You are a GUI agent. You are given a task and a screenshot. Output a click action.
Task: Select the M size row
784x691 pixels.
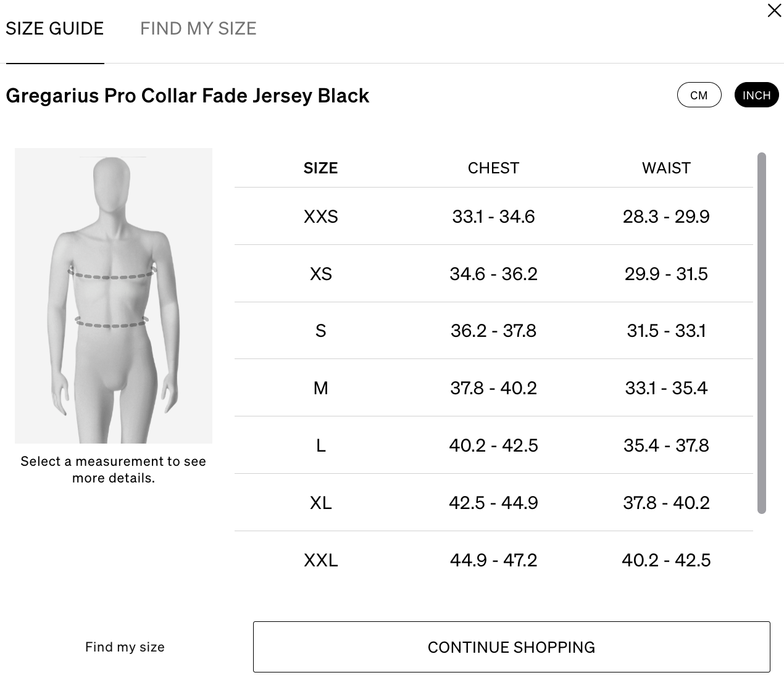493,388
